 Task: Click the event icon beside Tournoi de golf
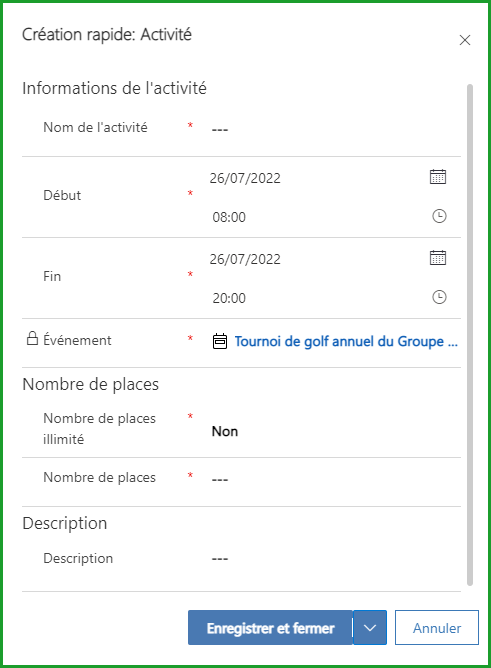(220, 342)
